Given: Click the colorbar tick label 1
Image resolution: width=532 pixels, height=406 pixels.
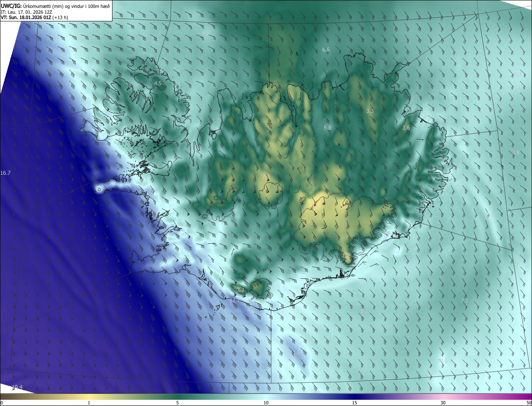Looking at the screenshot, I should pos(89,403).
